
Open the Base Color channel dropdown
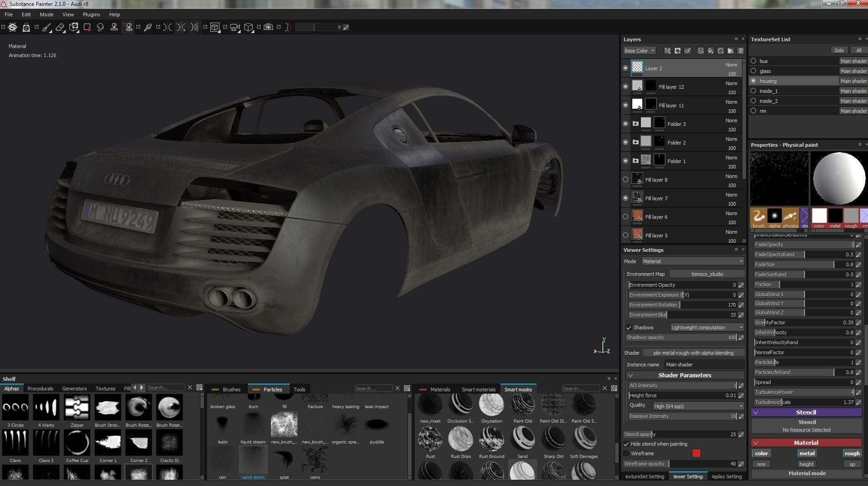click(x=639, y=51)
